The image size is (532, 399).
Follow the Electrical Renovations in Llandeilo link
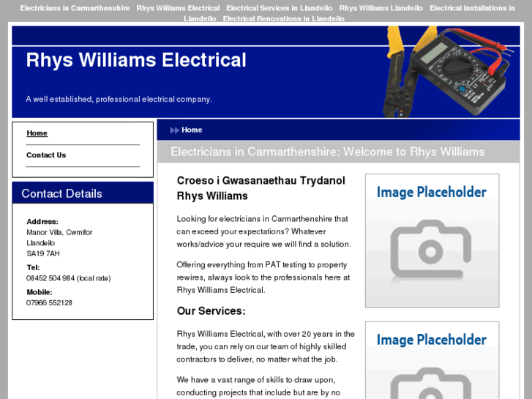point(283,19)
